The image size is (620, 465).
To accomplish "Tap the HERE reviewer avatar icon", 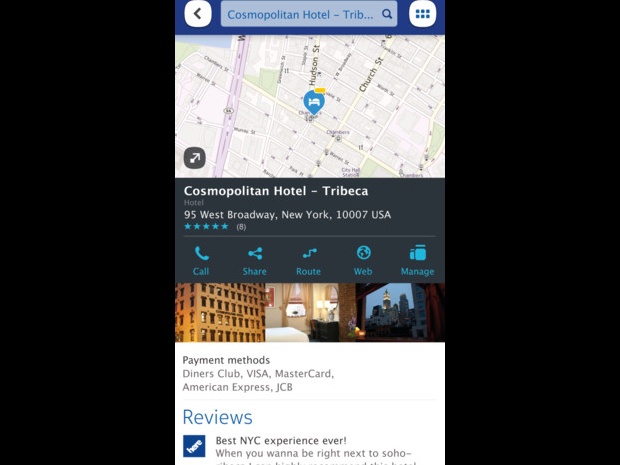I will tap(194, 446).
